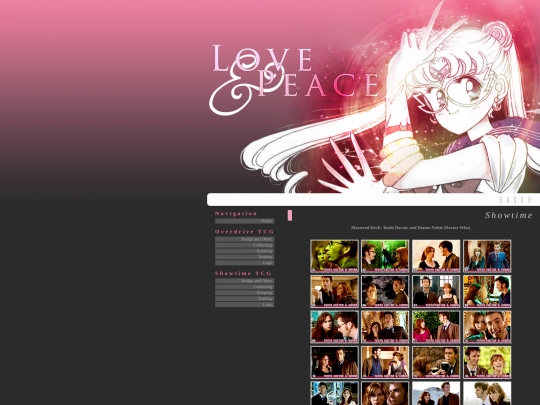The width and height of the screenshot is (540, 405).
Task: Open Logs under Overdrive TCG
Action: pos(245,262)
